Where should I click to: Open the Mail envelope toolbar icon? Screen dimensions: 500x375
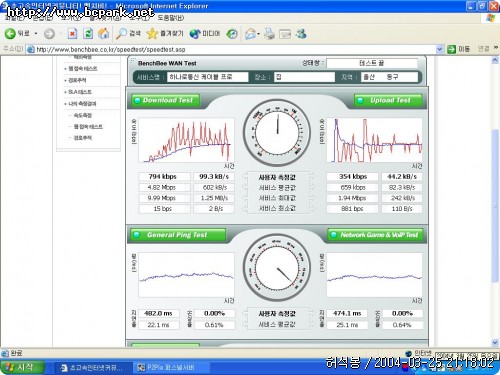(x=250, y=34)
